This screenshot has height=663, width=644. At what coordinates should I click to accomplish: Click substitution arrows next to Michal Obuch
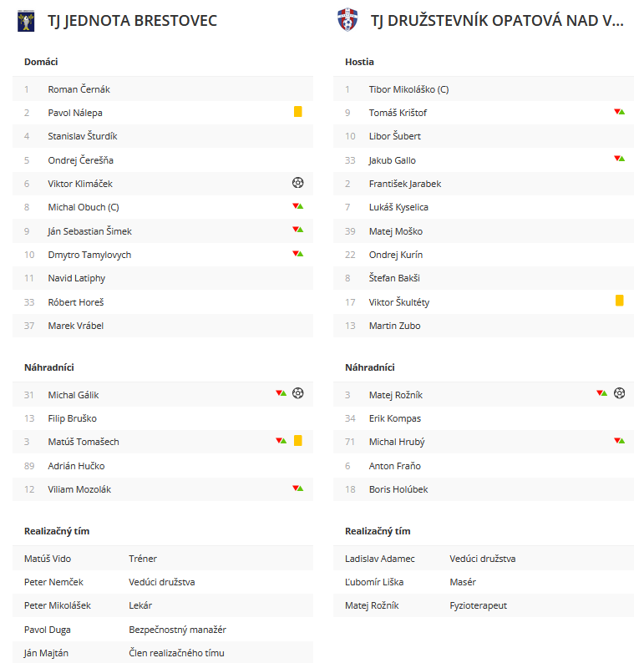click(297, 206)
